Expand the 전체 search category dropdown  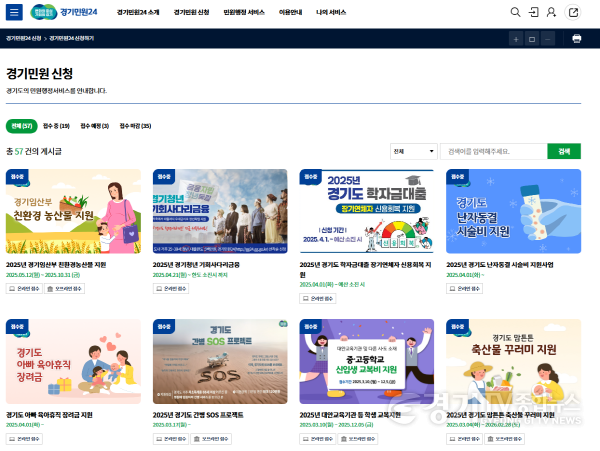click(414, 151)
